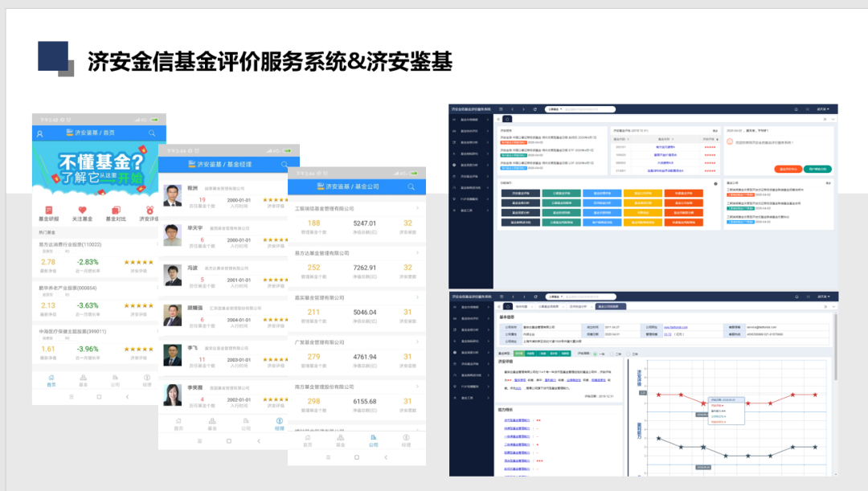Toggle fullscreen icon in dashboard window header
The width and height of the screenshot is (868, 491).
click(808, 109)
